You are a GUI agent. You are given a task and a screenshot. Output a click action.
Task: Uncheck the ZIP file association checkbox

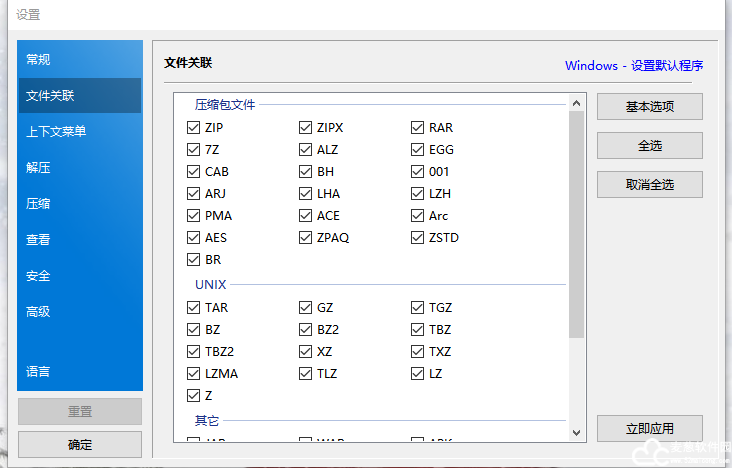(194, 128)
